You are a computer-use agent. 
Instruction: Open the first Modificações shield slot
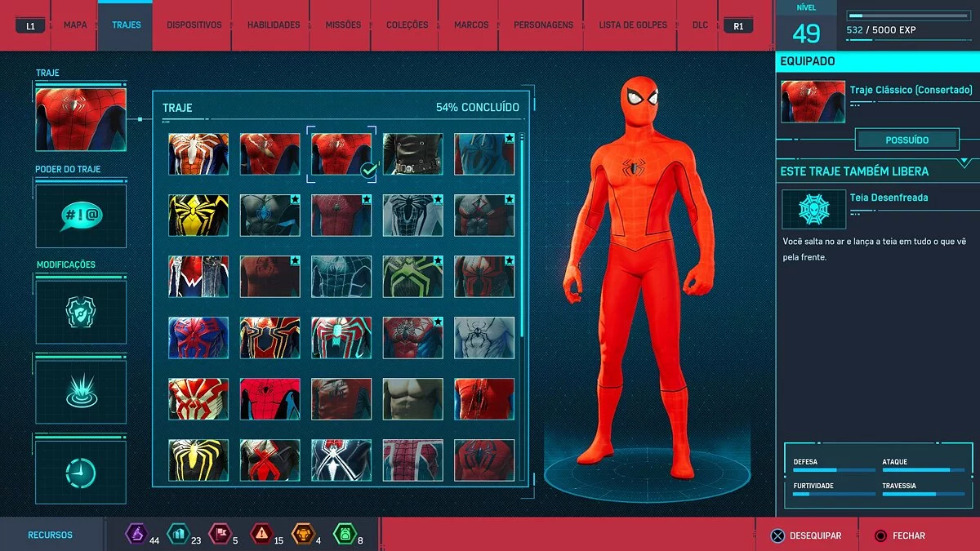80,310
